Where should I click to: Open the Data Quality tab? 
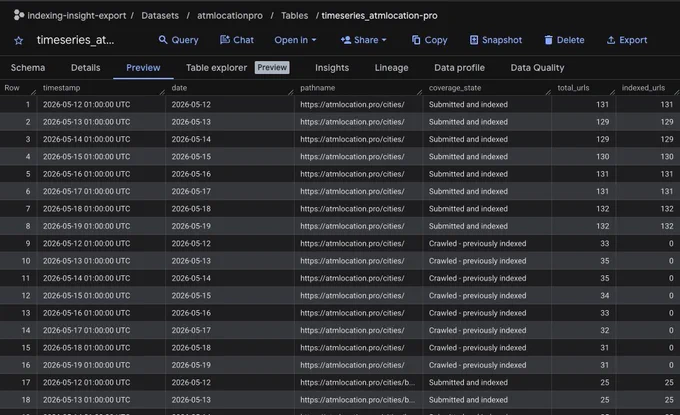tap(537, 68)
